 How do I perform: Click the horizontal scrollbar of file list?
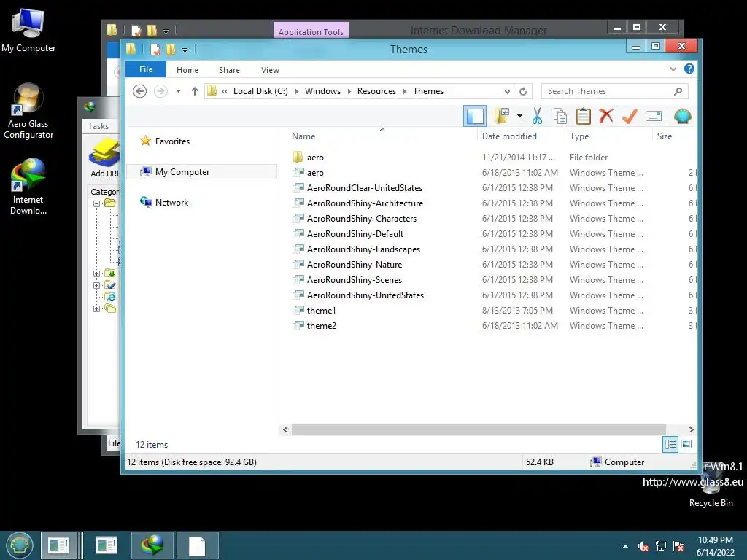tap(479, 429)
